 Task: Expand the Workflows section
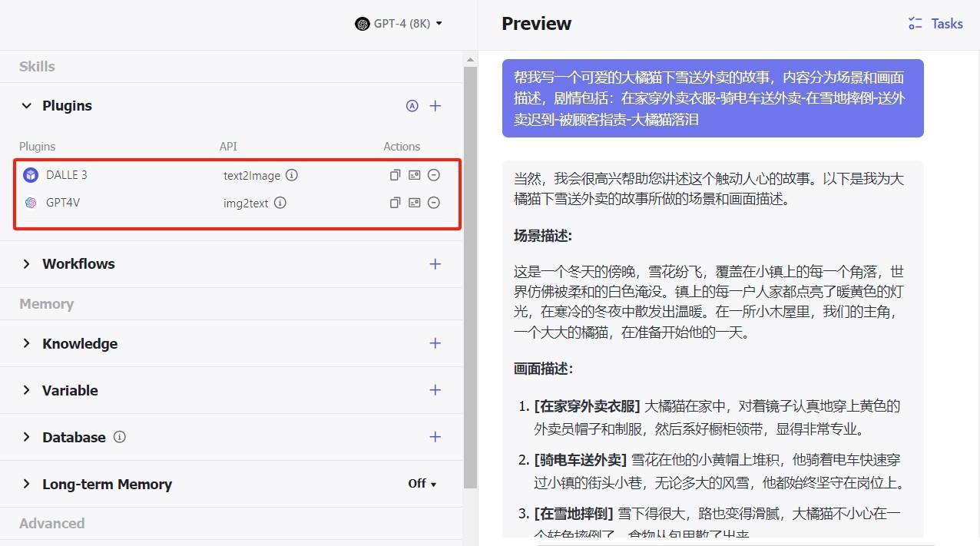click(x=27, y=264)
